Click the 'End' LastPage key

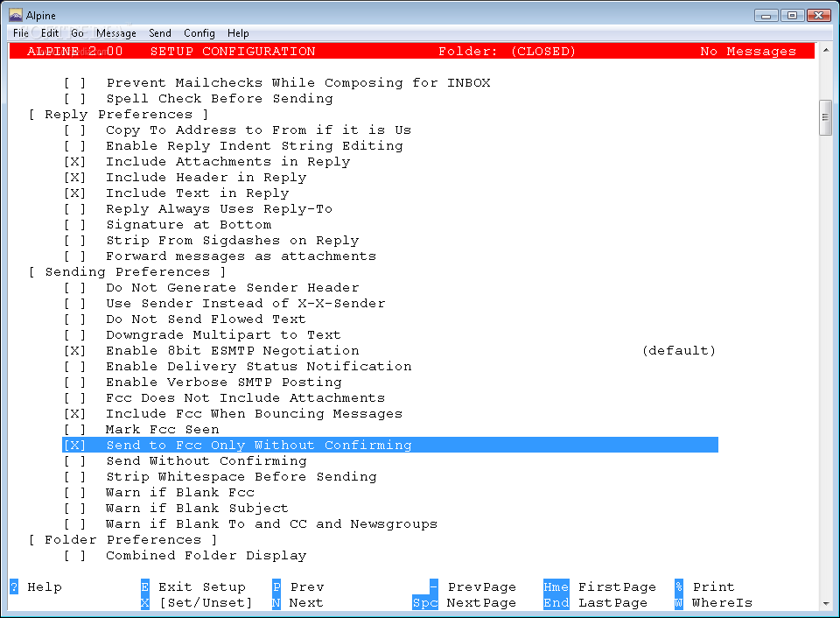click(x=556, y=602)
